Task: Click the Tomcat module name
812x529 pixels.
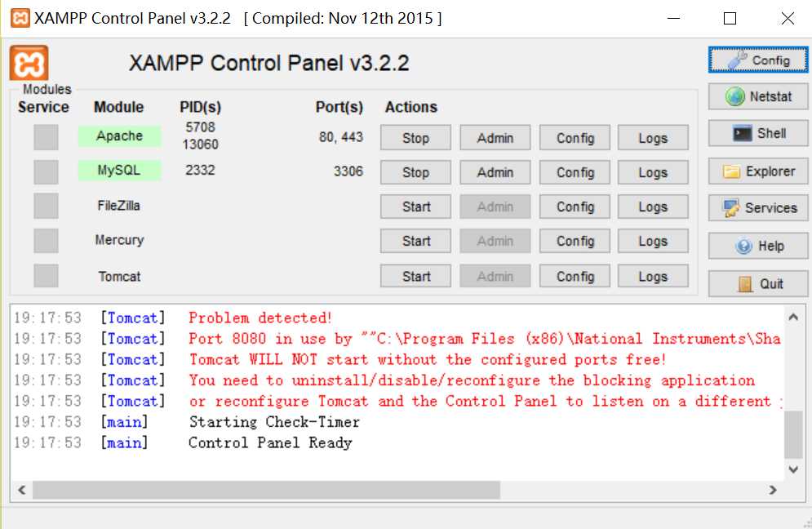Action: (x=120, y=276)
